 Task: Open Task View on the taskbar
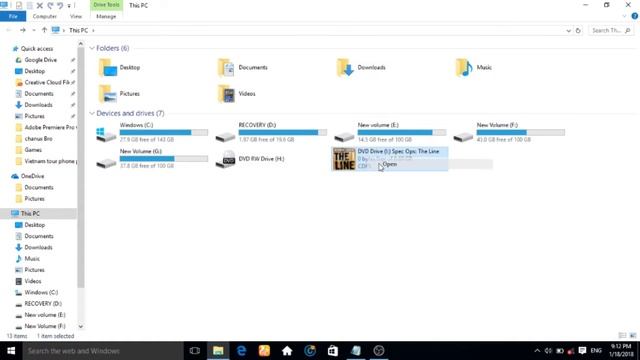click(x=195, y=351)
